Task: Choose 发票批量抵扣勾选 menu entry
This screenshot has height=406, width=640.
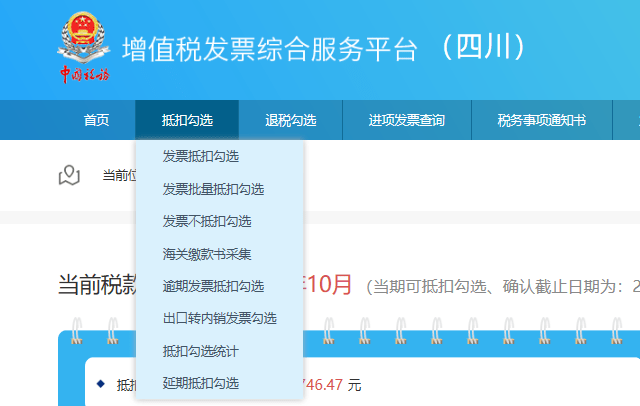Action: tap(213, 189)
